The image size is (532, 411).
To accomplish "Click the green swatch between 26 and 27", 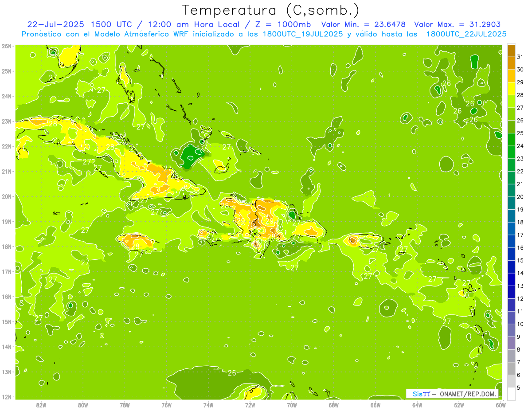I will 511,114.
